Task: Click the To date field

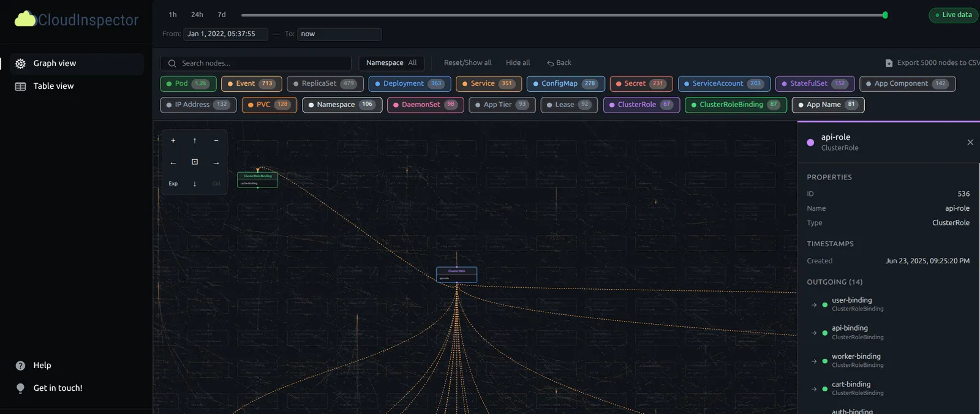Action: pyautogui.click(x=339, y=34)
